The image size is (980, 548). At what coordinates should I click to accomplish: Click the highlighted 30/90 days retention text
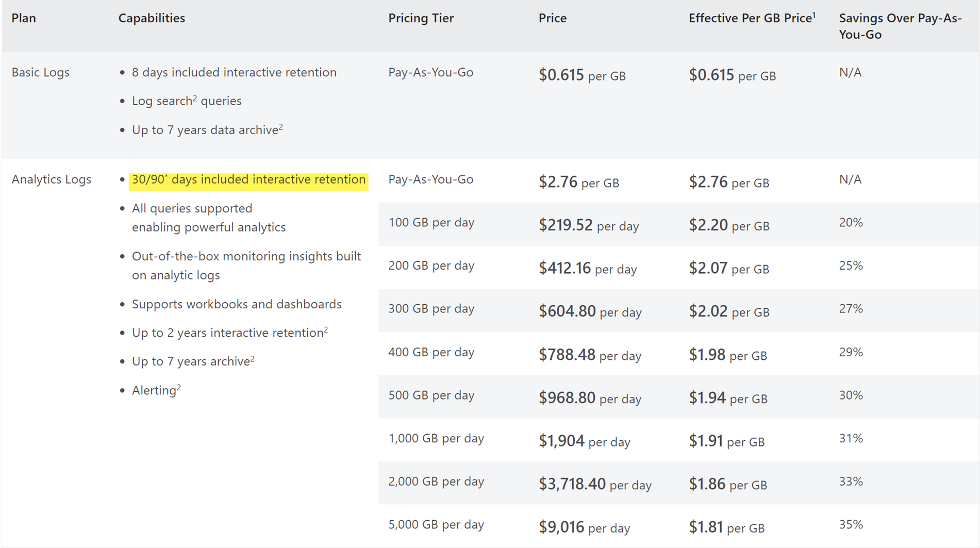point(248,179)
